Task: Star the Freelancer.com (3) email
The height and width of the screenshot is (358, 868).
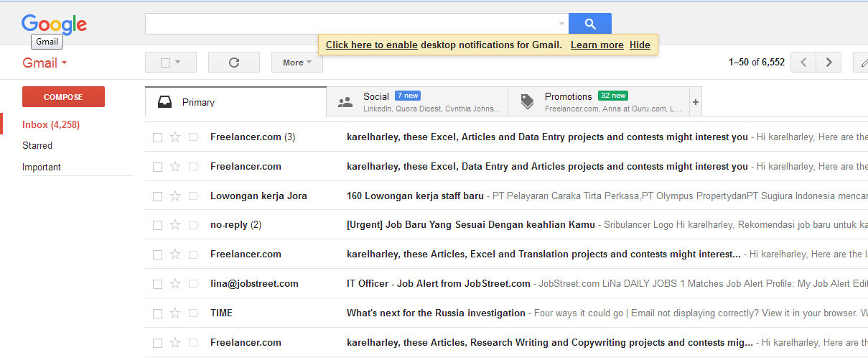Action: pyautogui.click(x=175, y=137)
